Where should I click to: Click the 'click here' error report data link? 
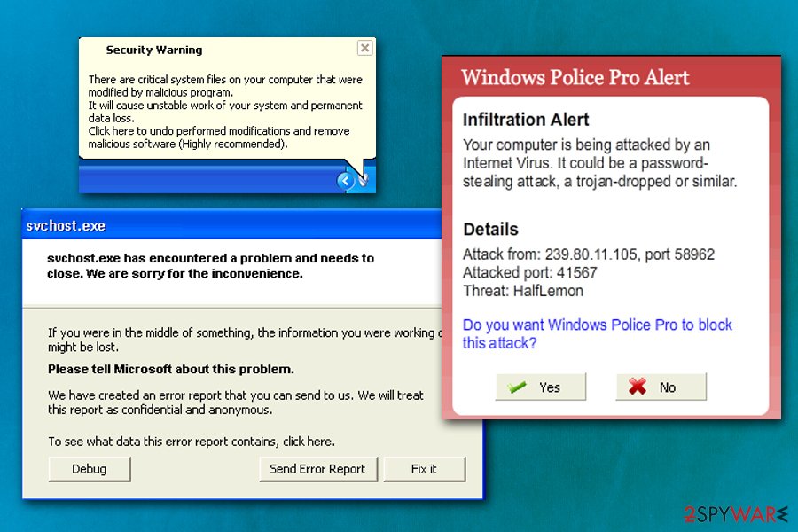(x=308, y=442)
